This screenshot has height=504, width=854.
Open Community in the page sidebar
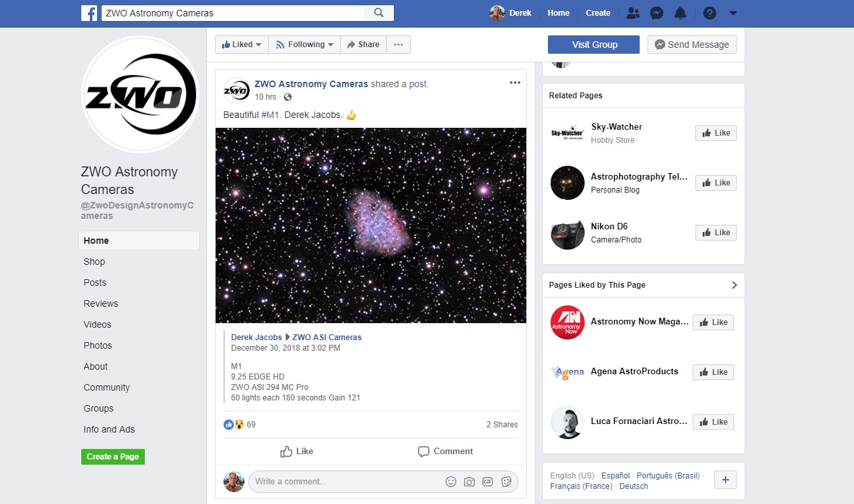coord(107,387)
